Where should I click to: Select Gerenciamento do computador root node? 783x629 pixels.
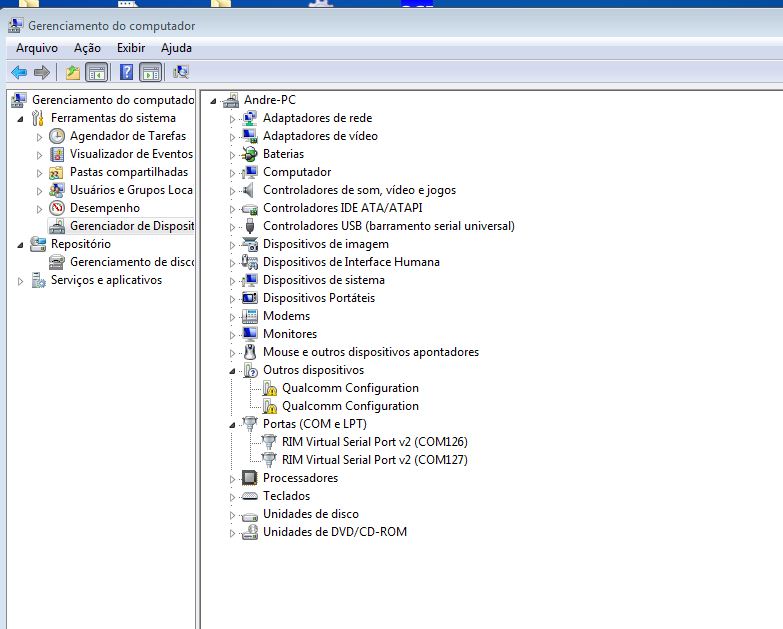[113, 100]
